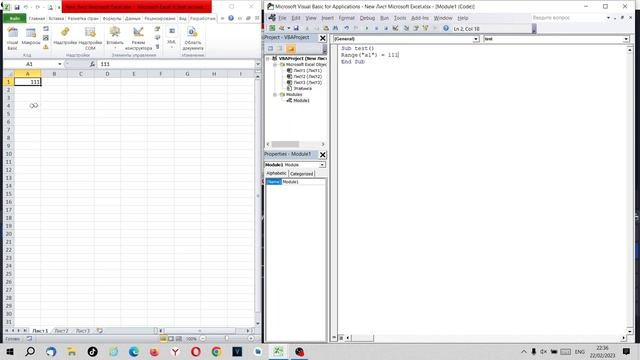
Task: Select Module1 in project tree
Action: tap(301, 100)
